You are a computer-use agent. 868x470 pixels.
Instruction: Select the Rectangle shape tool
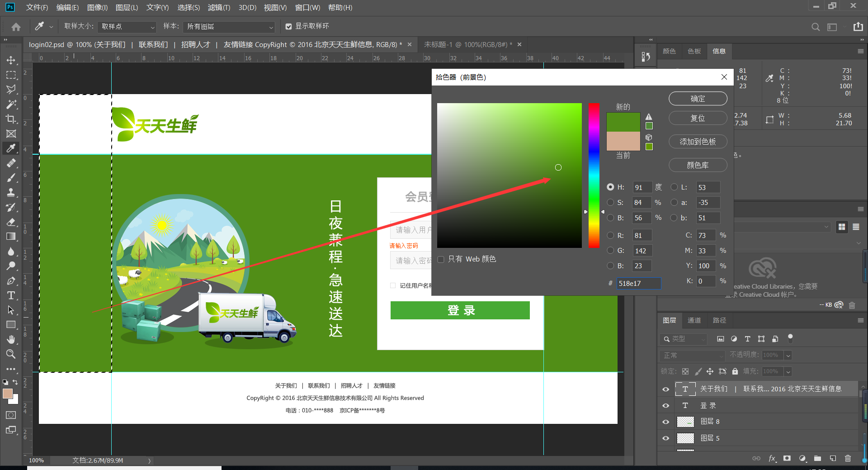tap(11, 324)
